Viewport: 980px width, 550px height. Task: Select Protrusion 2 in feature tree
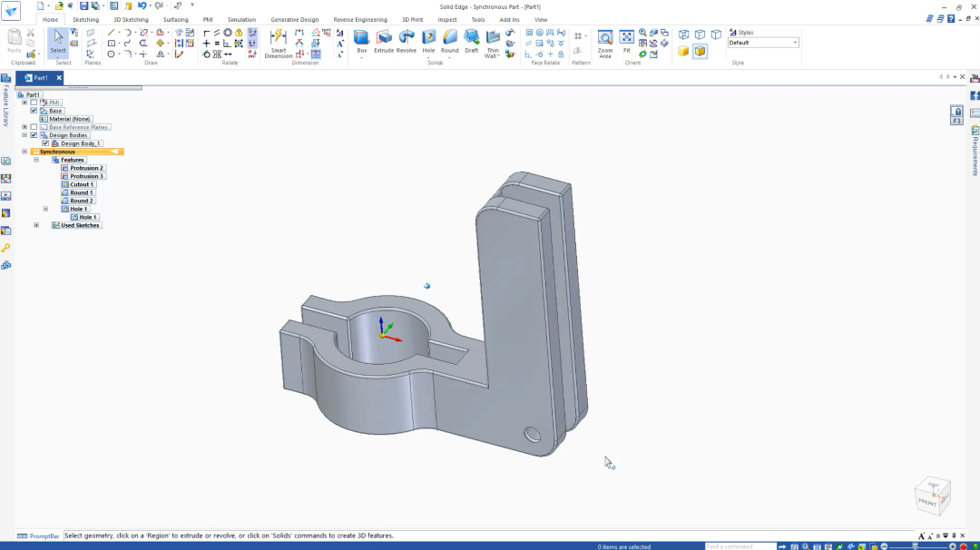click(x=86, y=168)
